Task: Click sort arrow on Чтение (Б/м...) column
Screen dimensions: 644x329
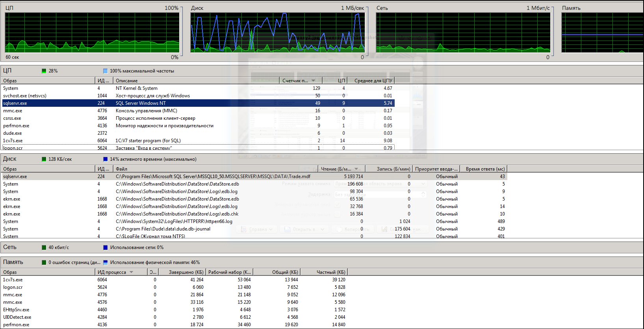Action: click(x=356, y=169)
